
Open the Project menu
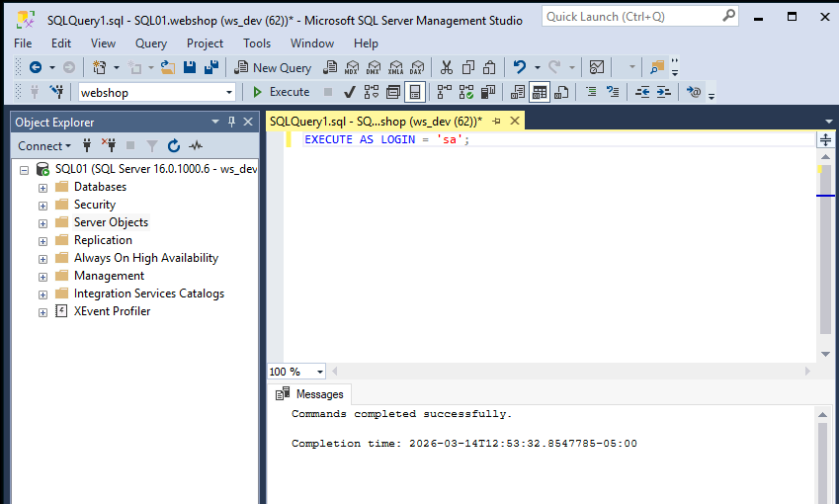pos(205,43)
